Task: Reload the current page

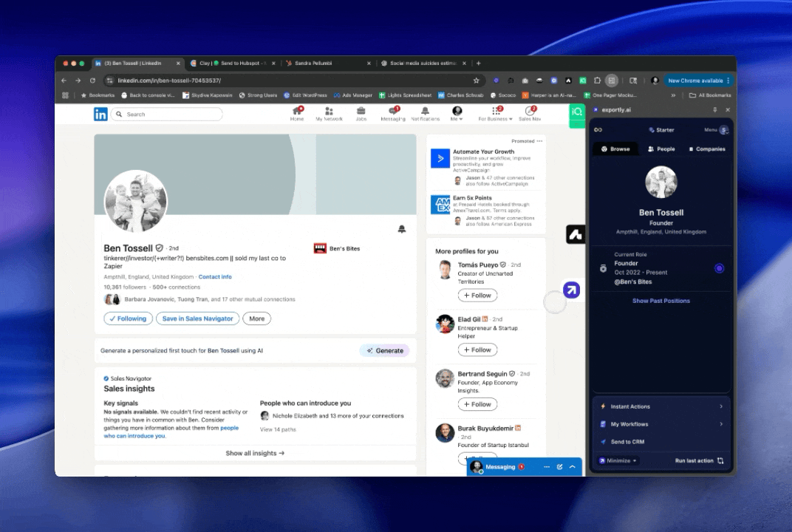Action: point(92,81)
